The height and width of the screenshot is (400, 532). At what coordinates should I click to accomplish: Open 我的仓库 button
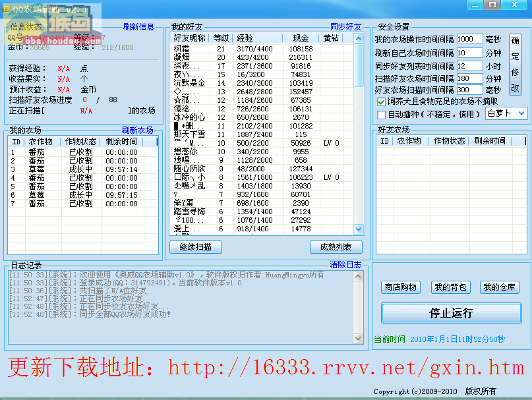click(x=500, y=287)
